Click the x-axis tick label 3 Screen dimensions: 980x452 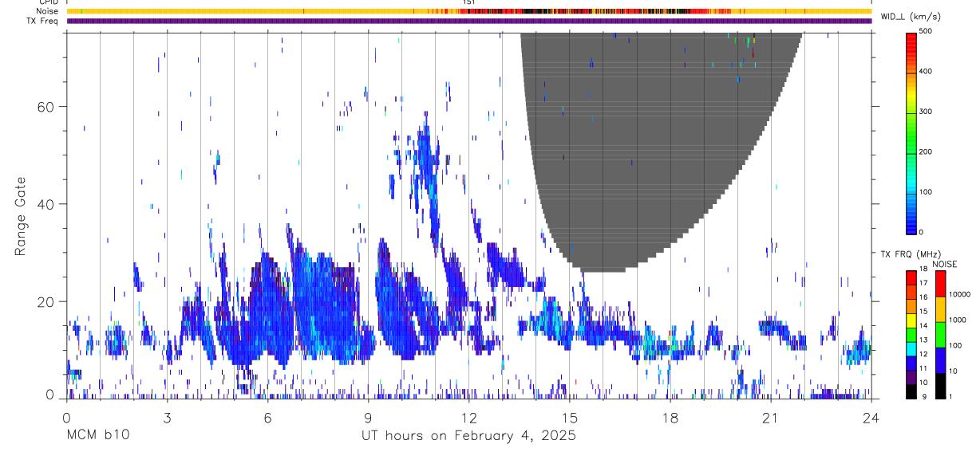click(x=167, y=417)
